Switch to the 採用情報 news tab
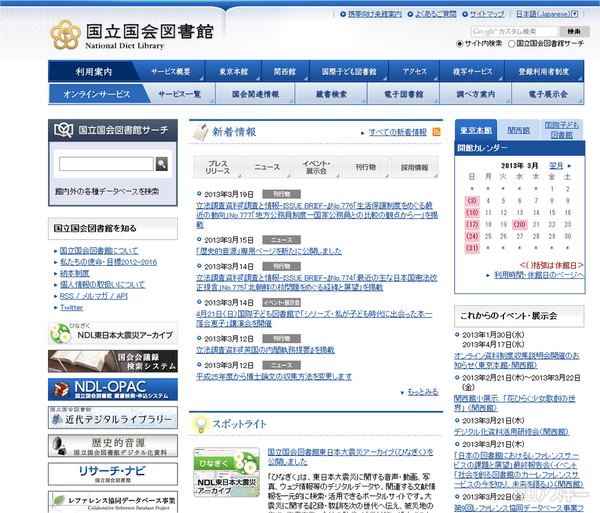This screenshot has width=600, height=513. coord(414,167)
